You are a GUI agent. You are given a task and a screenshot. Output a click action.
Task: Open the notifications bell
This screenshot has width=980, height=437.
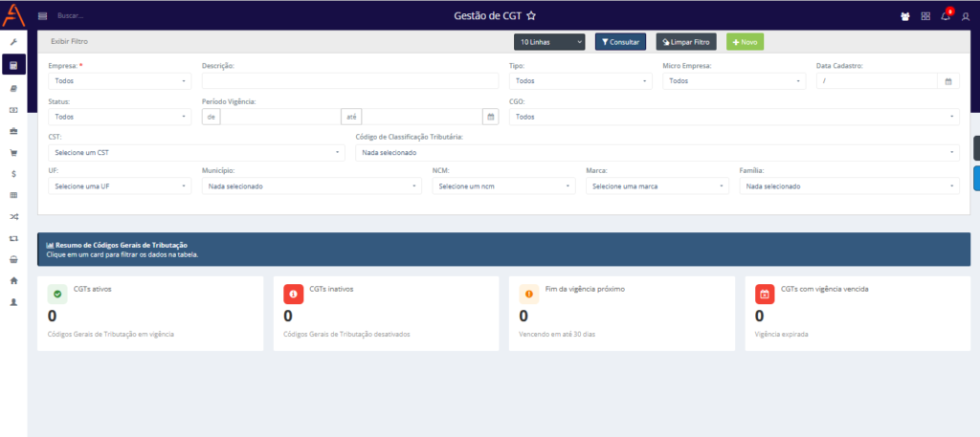(x=946, y=16)
